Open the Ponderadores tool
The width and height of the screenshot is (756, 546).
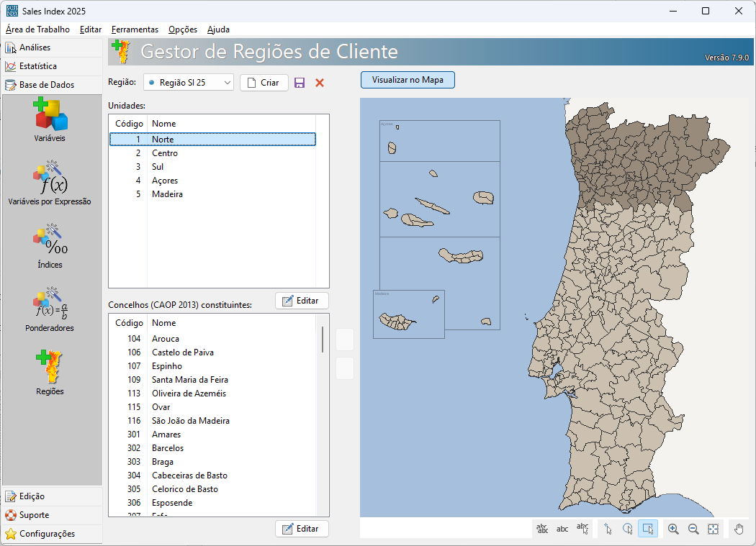(x=50, y=309)
